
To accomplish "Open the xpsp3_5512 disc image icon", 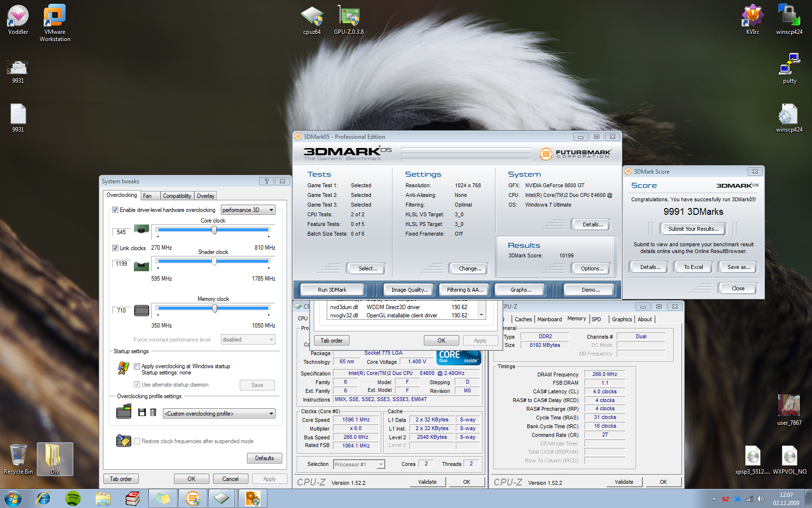I will click(x=753, y=459).
